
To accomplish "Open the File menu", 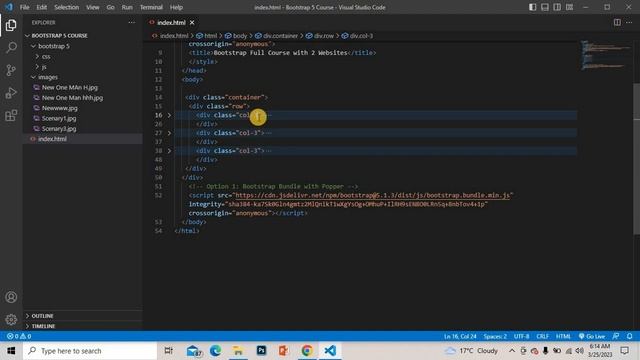I will pos(24,7).
